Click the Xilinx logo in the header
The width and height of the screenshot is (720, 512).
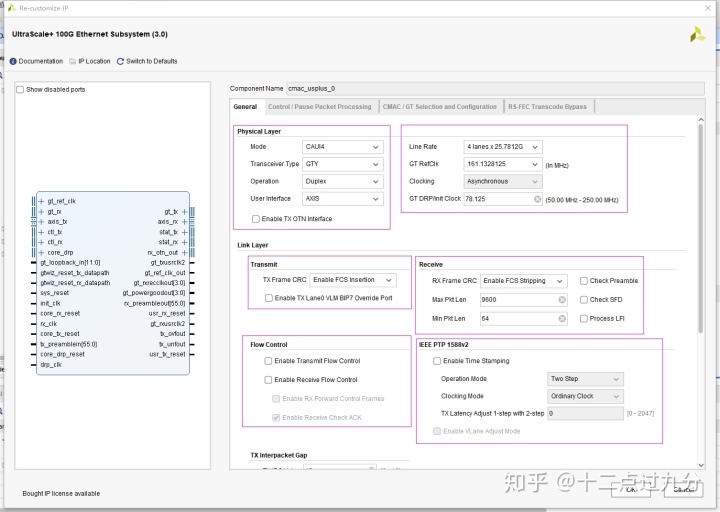click(x=698, y=34)
